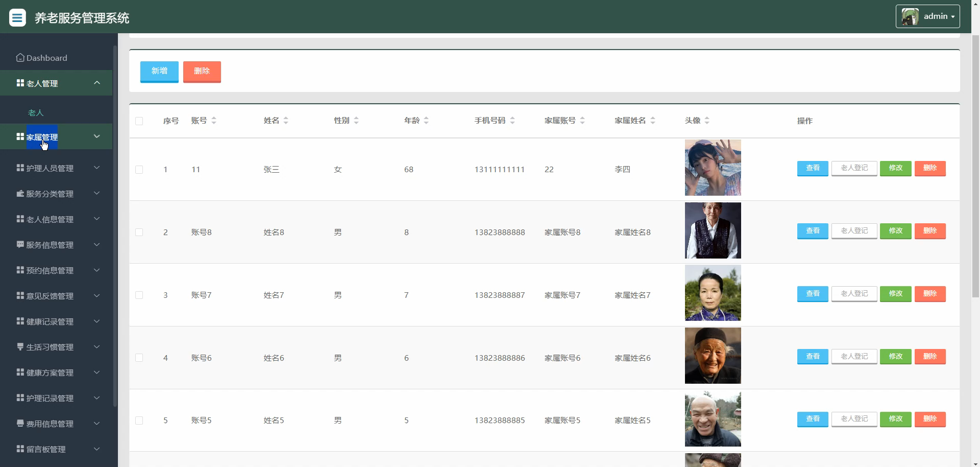Image resolution: width=980 pixels, height=467 pixels.
Task: Click the 养老服务管理系统 title
Action: click(82, 18)
